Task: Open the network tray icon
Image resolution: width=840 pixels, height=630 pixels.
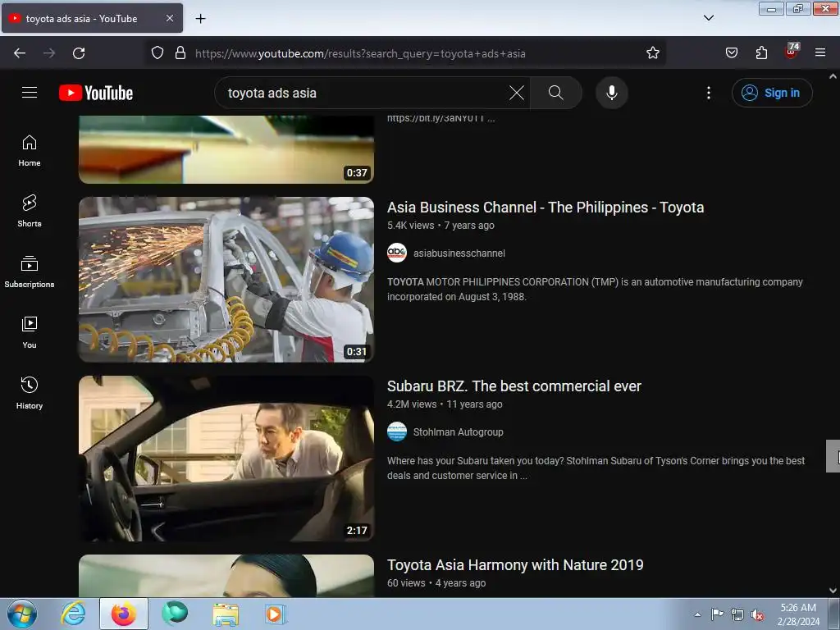Action: coord(737,615)
